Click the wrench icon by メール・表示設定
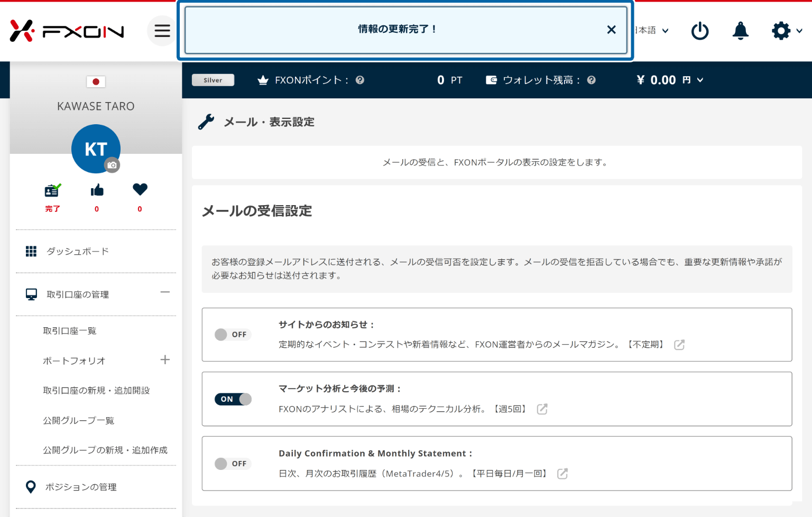812x517 pixels. (x=206, y=122)
